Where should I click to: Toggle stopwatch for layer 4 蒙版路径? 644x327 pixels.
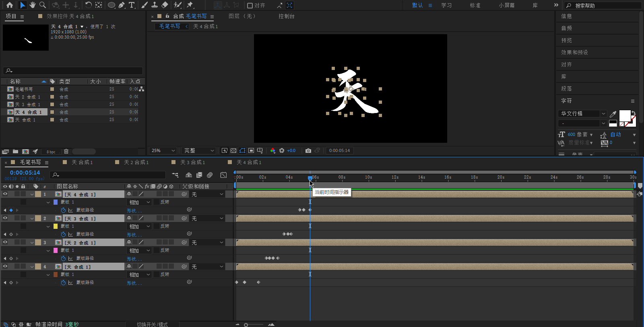coord(63,283)
